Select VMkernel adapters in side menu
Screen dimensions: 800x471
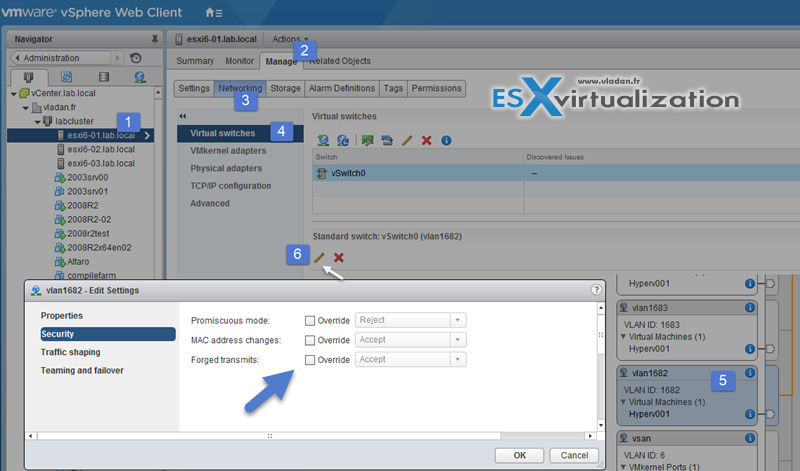[x=228, y=151]
